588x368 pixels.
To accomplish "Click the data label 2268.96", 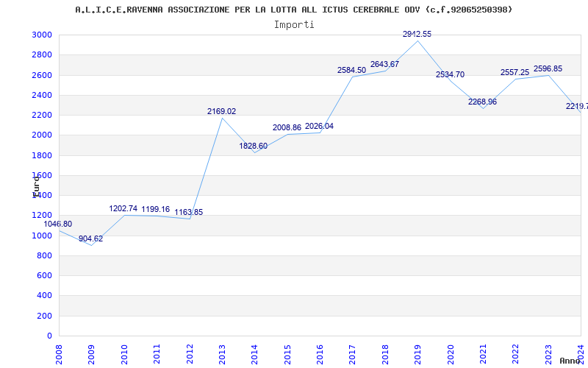I will (x=482, y=102).
